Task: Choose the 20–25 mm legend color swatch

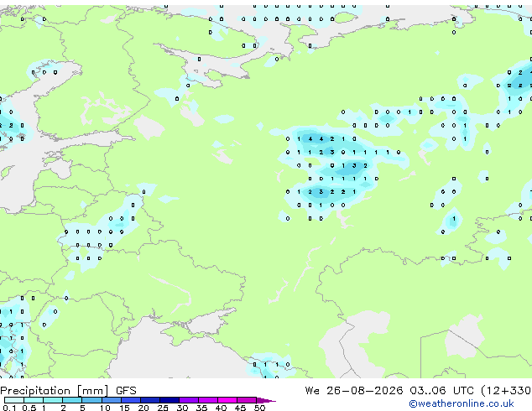Action: [149, 400]
